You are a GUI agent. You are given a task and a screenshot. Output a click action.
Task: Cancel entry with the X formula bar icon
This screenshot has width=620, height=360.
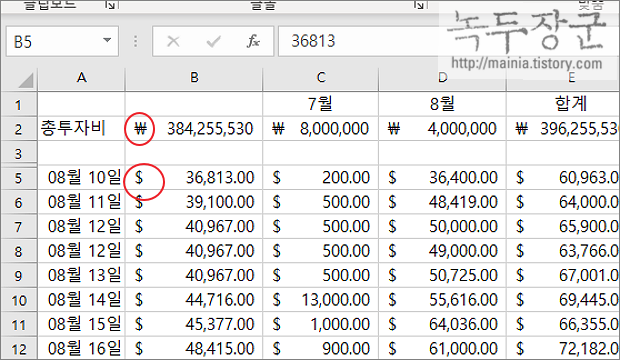click(173, 41)
